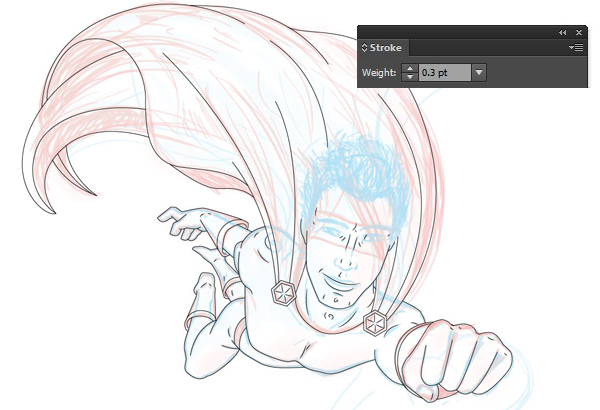
Task: Close the Stroke panel
Action: coord(579,33)
